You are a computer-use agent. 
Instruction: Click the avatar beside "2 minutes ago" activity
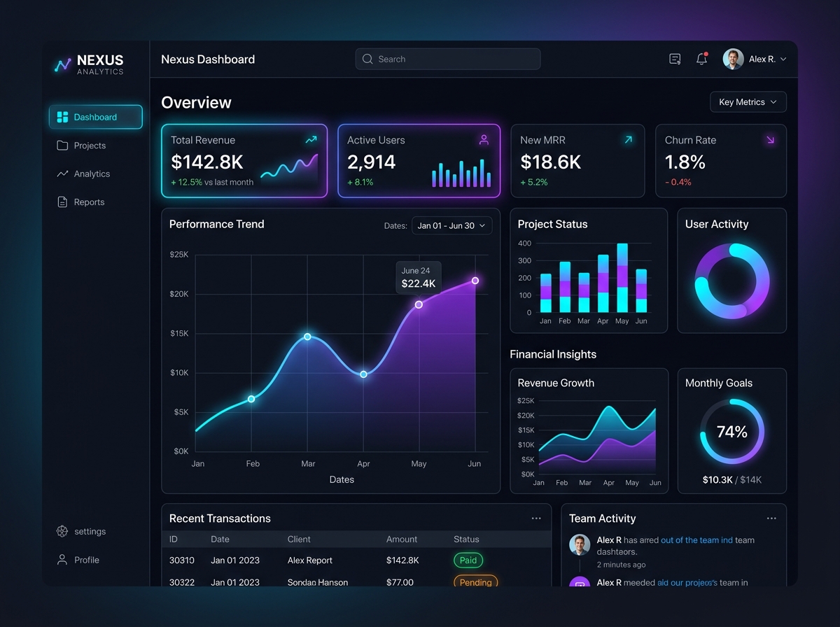(x=580, y=545)
